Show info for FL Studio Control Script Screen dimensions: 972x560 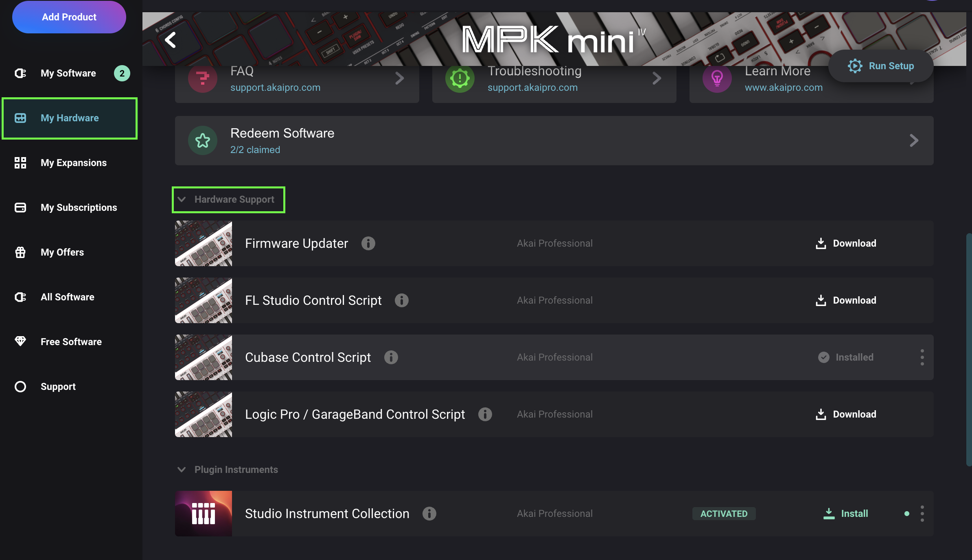[401, 300]
